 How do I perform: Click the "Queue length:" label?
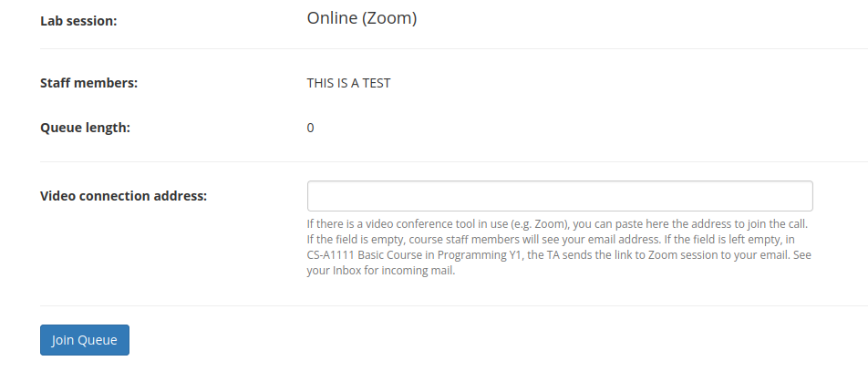pos(85,128)
